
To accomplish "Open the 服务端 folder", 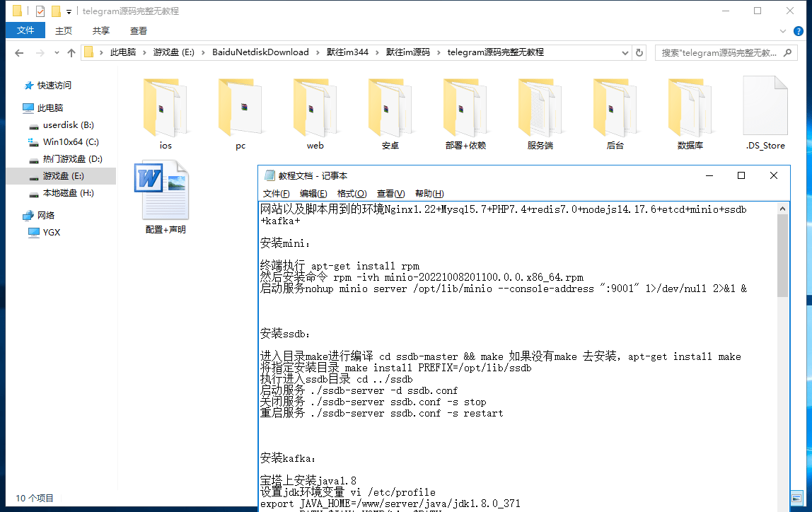I will tap(540, 114).
